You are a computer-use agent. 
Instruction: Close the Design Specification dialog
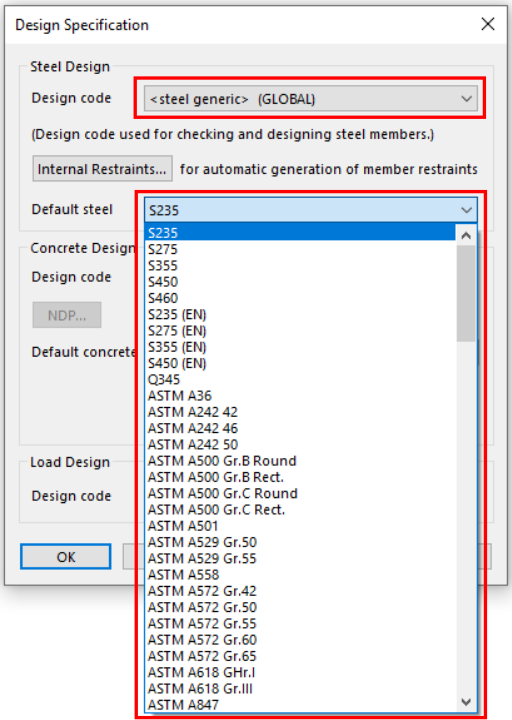[488, 24]
